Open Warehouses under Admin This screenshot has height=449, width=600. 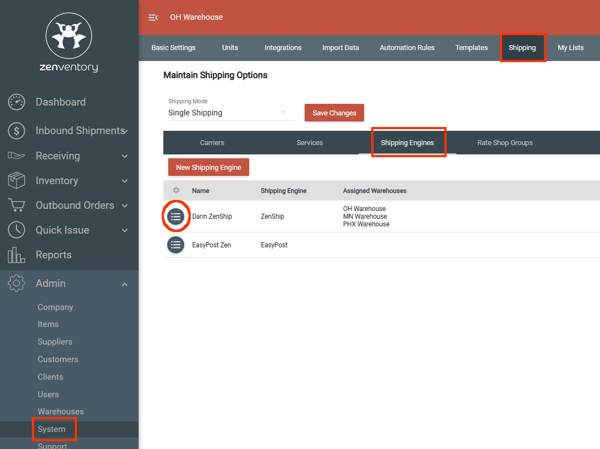(60, 412)
